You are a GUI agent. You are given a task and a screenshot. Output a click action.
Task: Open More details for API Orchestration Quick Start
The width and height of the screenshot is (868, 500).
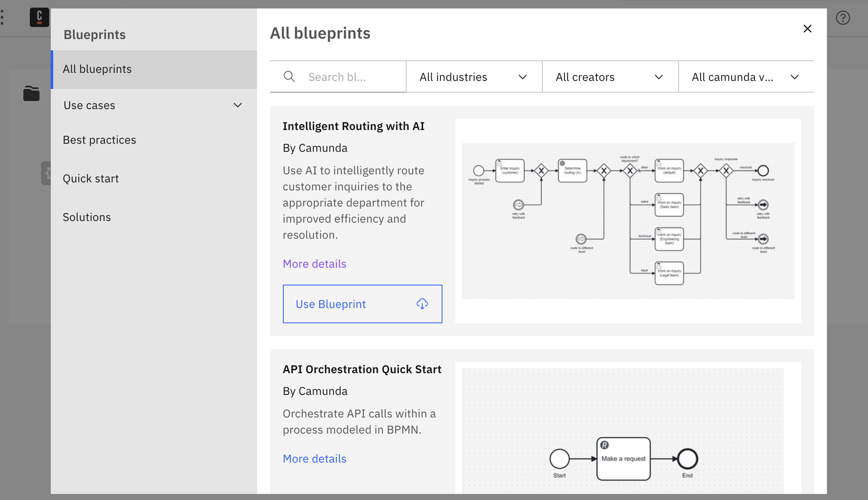tap(314, 459)
